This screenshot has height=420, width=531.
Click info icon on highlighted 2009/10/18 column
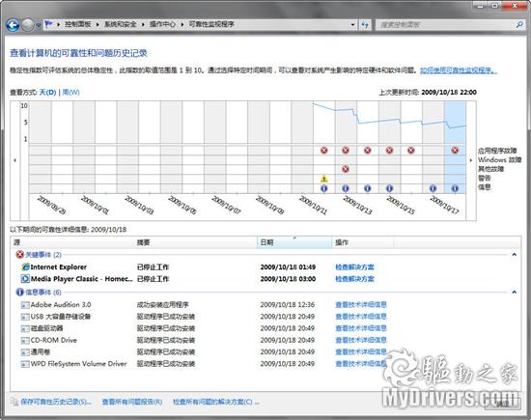click(x=455, y=188)
